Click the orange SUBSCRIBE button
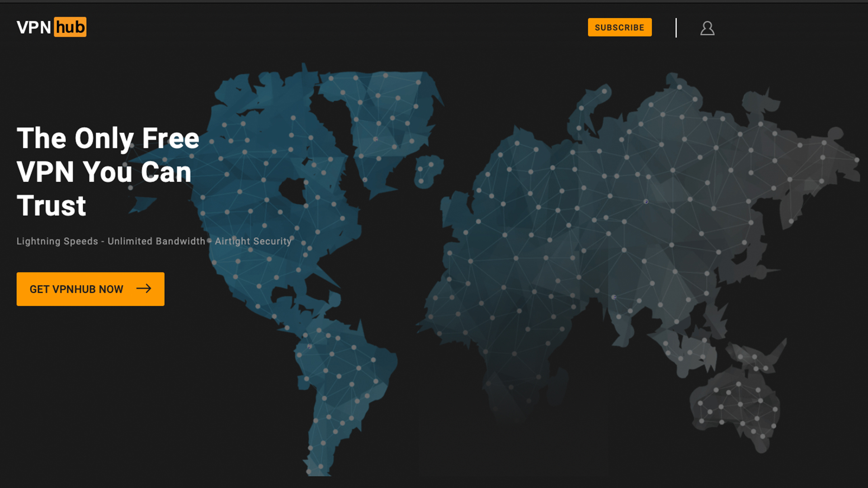The height and width of the screenshot is (488, 868). [619, 27]
